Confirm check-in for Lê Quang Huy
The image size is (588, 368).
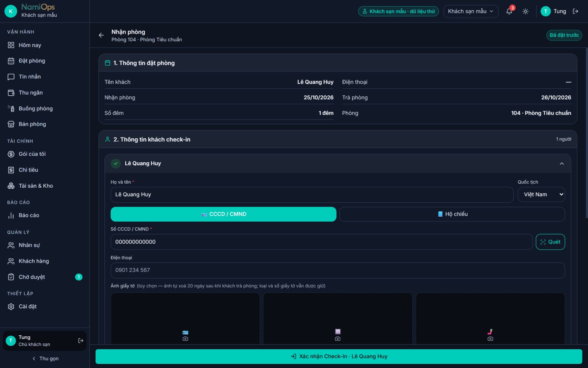[339, 356]
